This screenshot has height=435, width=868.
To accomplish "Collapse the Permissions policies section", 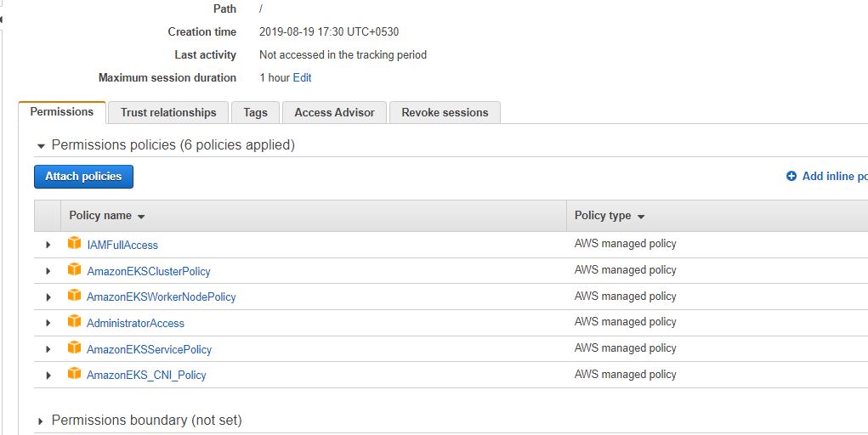I will coord(41,146).
